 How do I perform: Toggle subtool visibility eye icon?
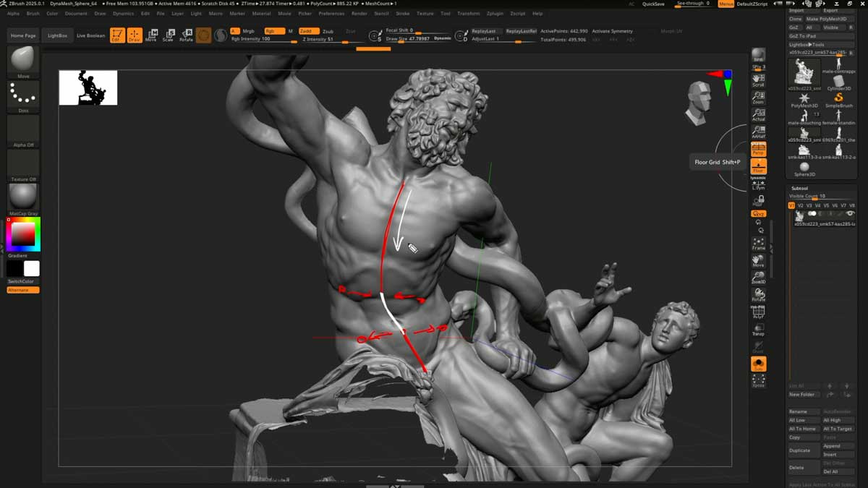850,214
